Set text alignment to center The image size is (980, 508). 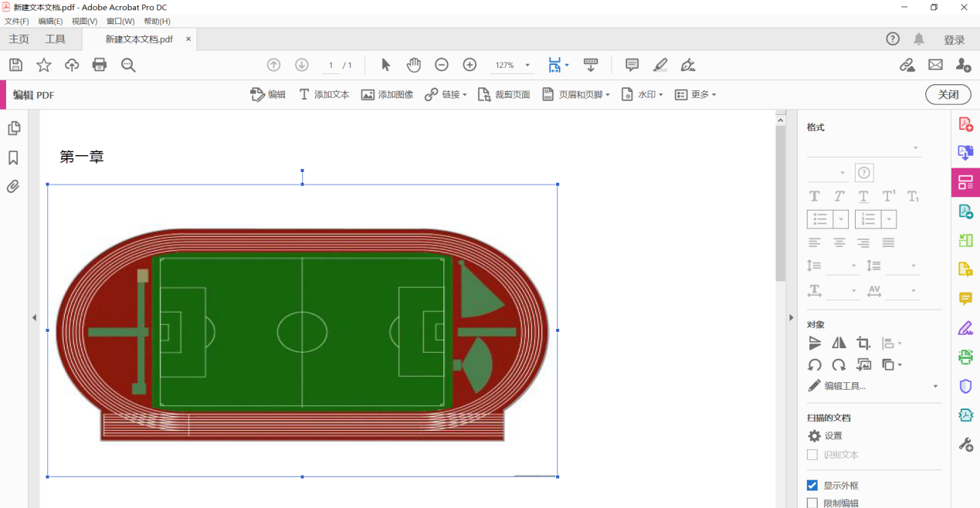click(x=839, y=242)
